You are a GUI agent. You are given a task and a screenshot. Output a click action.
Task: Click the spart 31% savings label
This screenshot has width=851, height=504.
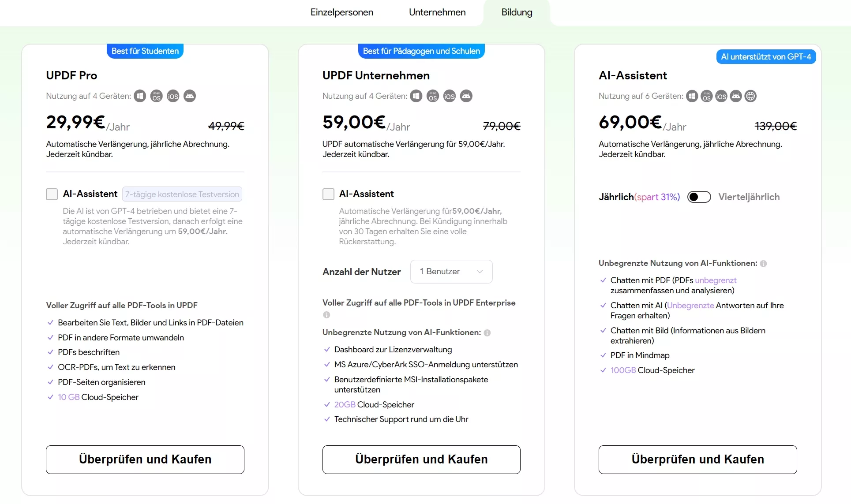[658, 197]
